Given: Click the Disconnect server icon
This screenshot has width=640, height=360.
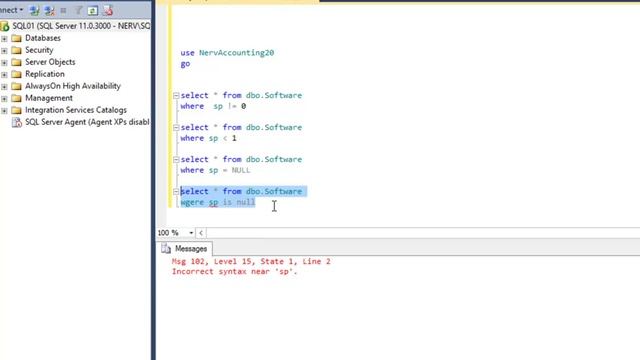Looking at the screenshot, I should (x=49, y=10).
